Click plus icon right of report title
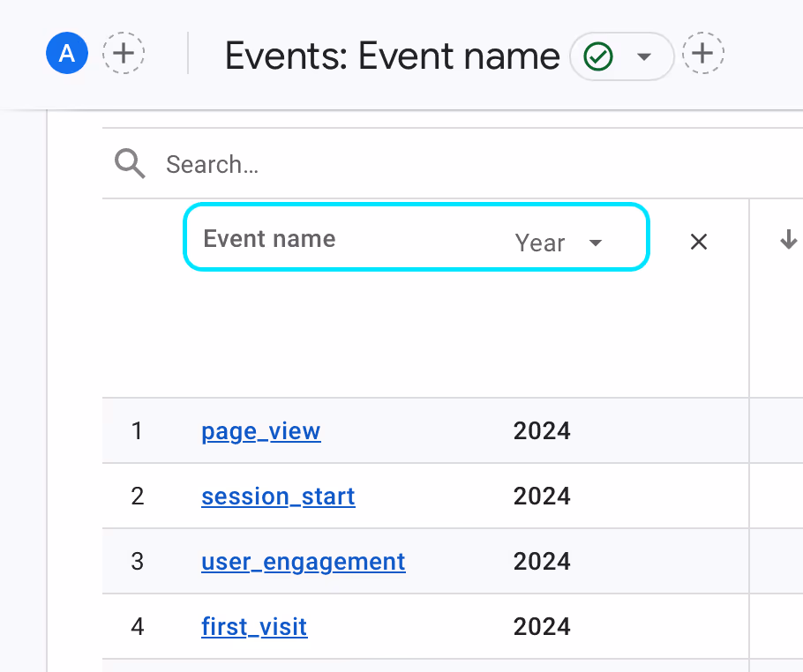 coord(702,55)
